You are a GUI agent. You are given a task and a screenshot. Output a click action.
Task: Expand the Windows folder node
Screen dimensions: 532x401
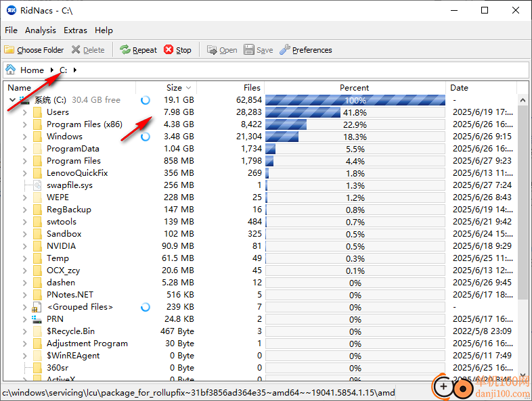click(x=25, y=137)
